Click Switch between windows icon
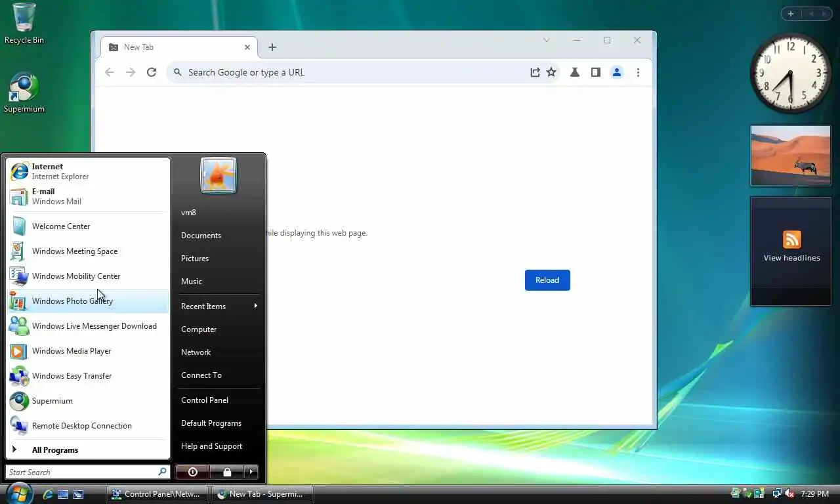 [x=78, y=494]
